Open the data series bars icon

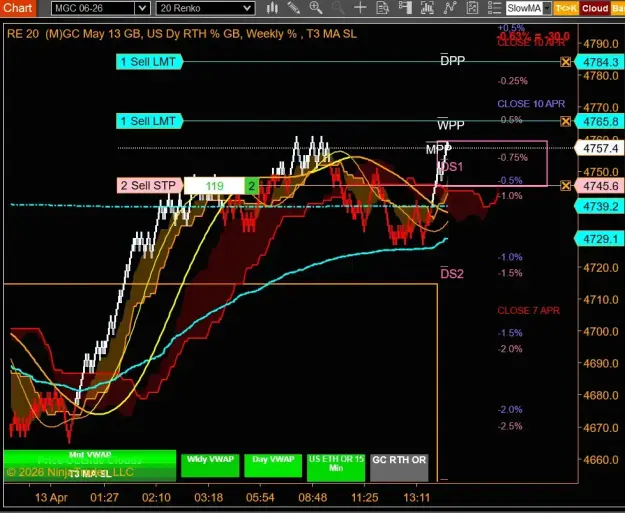pyautogui.click(x=427, y=8)
